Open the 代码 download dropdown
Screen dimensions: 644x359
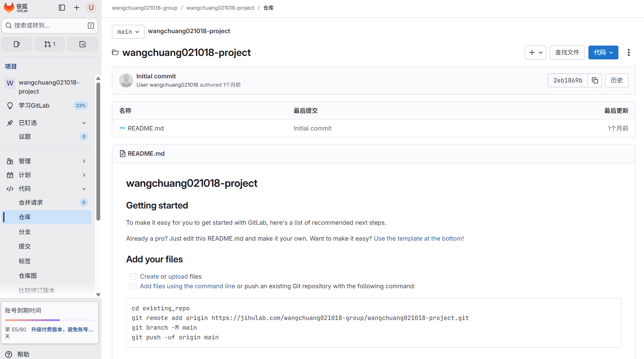(x=603, y=52)
